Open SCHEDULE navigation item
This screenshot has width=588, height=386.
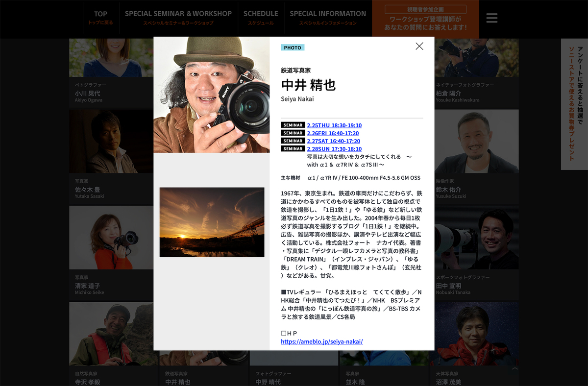tap(261, 18)
